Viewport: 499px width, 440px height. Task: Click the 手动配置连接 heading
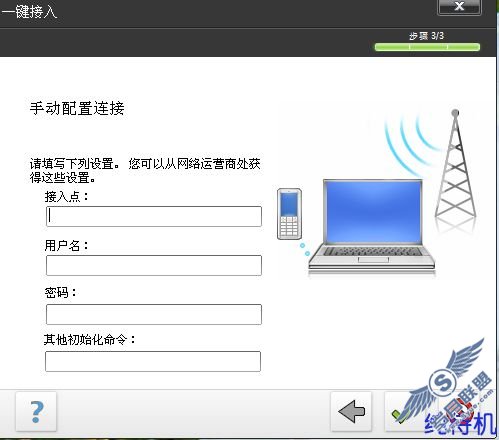(77, 108)
